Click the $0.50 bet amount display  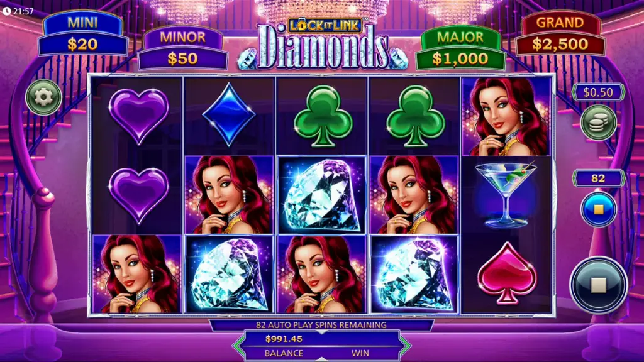point(599,92)
